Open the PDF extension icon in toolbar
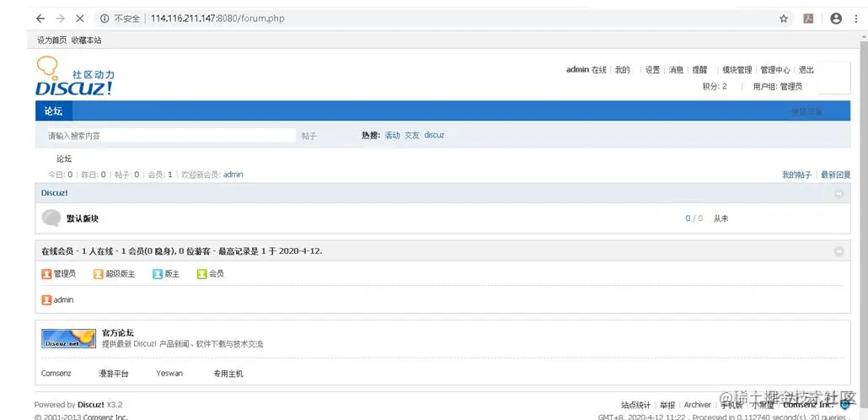 pyautogui.click(x=808, y=19)
